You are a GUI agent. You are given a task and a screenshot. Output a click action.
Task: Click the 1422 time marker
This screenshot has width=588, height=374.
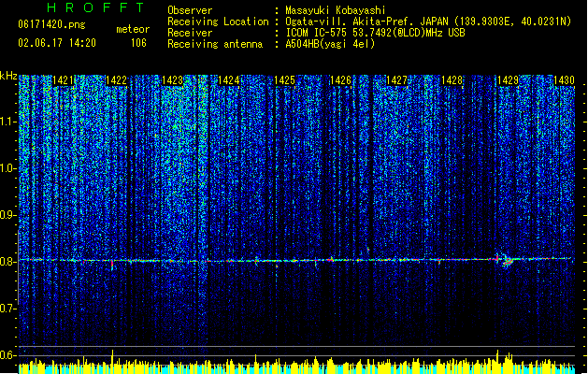[117, 80]
